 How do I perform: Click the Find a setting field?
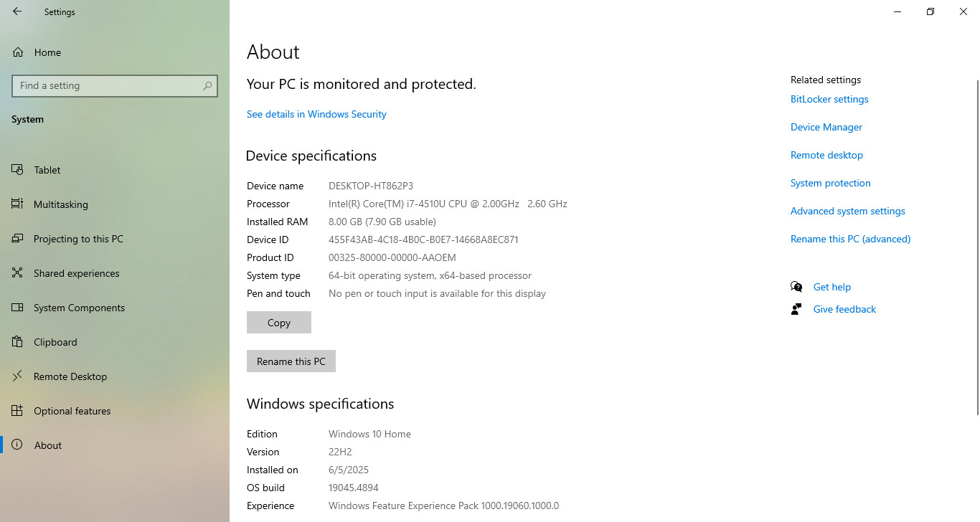(115, 86)
